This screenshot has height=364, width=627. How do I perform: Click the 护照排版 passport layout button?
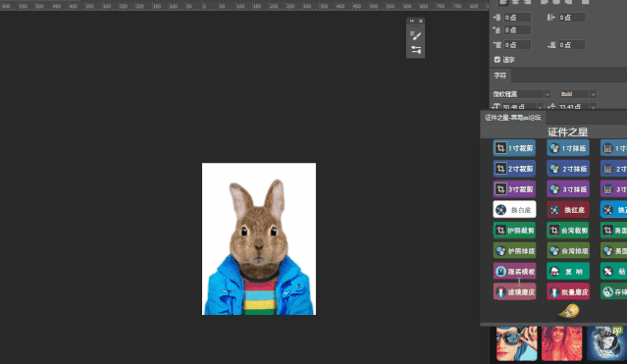514,251
